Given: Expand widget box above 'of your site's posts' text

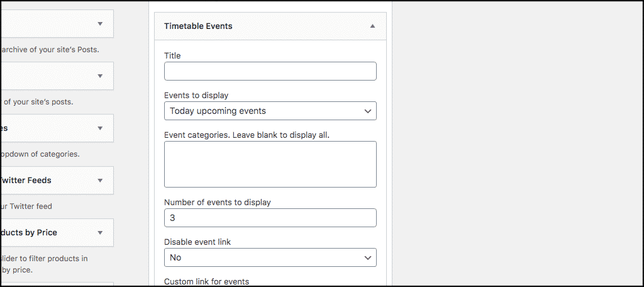Looking at the screenshot, I should pyautogui.click(x=99, y=76).
